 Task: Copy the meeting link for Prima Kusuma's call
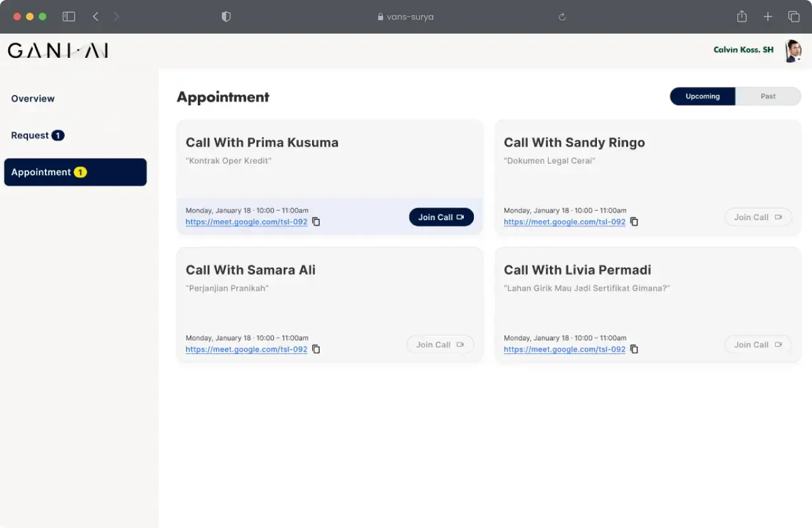[x=316, y=221]
